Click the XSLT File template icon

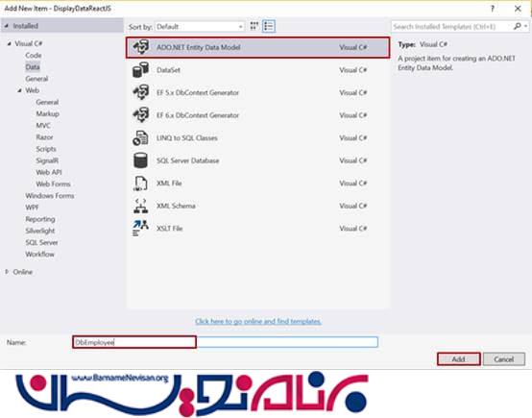[x=140, y=228]
